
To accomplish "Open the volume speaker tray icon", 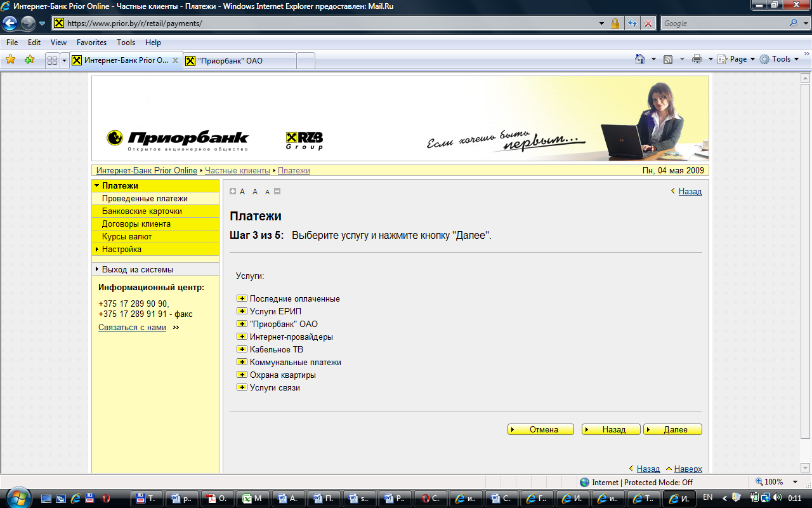I will pos(777,498).
